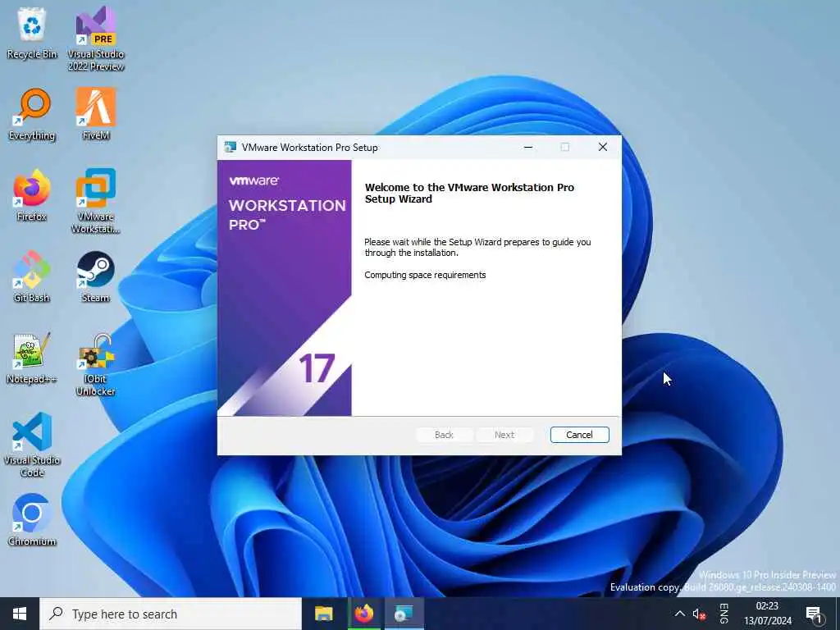Click the 'Computing space requirements' status text
Screen dimensions: 840x630
tap(426, 275)
